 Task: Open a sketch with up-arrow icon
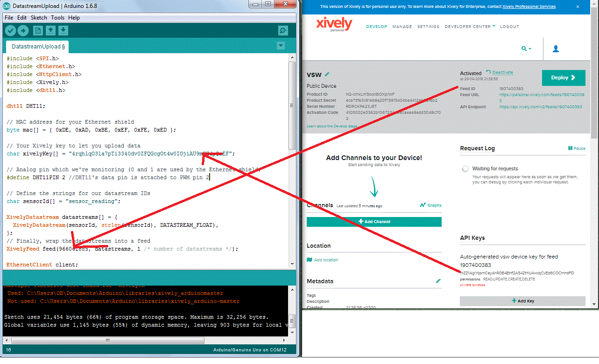tap(50, 31)
